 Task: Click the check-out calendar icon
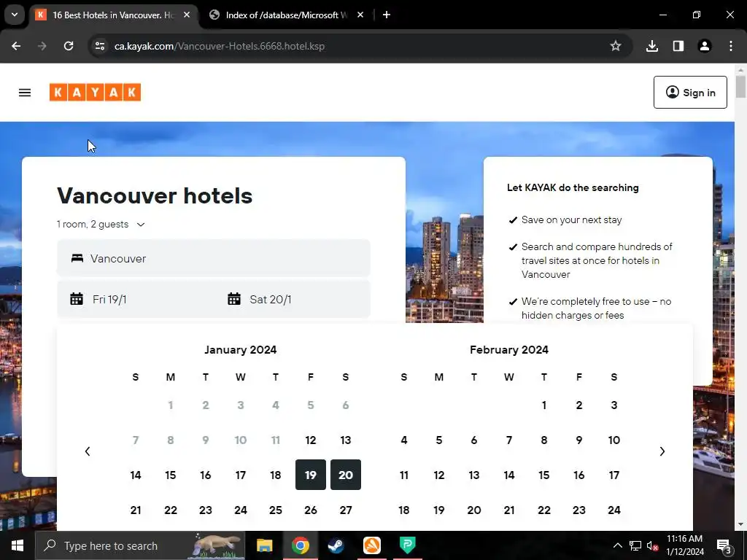coord(234,299)
